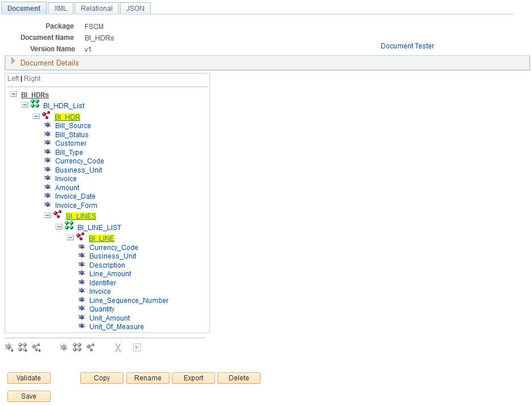Collapse the BI_HDRs root node
This screenshot has width=532, height=406.
pos(13,95)
